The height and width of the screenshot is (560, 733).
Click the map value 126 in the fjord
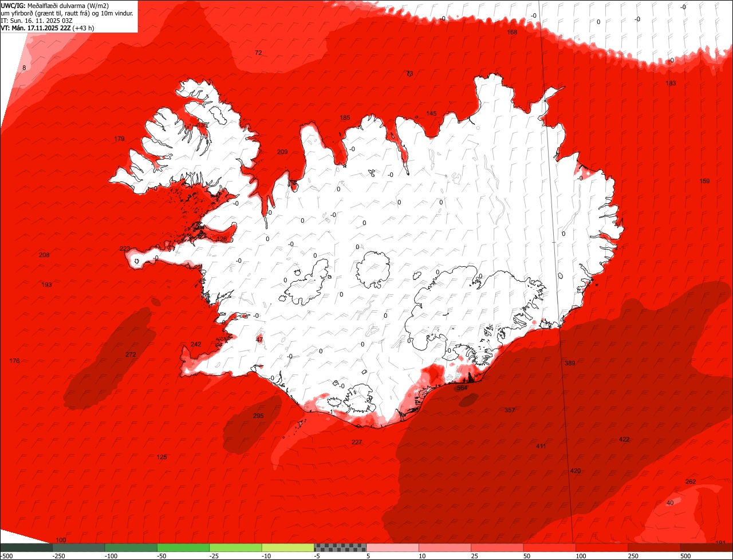tap(222, 239)
